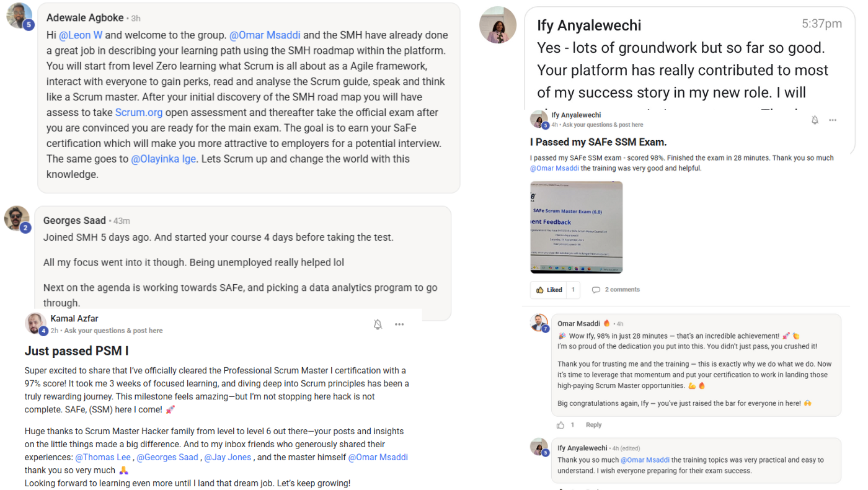Screen dimensions: 868x490
Task: Click the @Jay Jones mention
Action: point(228,457)
